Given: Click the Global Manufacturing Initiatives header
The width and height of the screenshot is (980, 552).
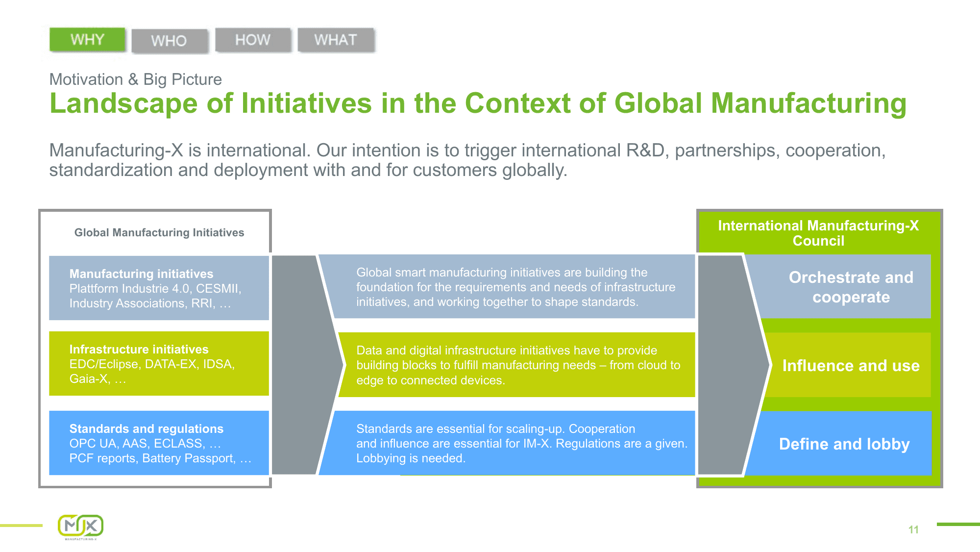Looking at the screenshot, I should pos(159,233).
